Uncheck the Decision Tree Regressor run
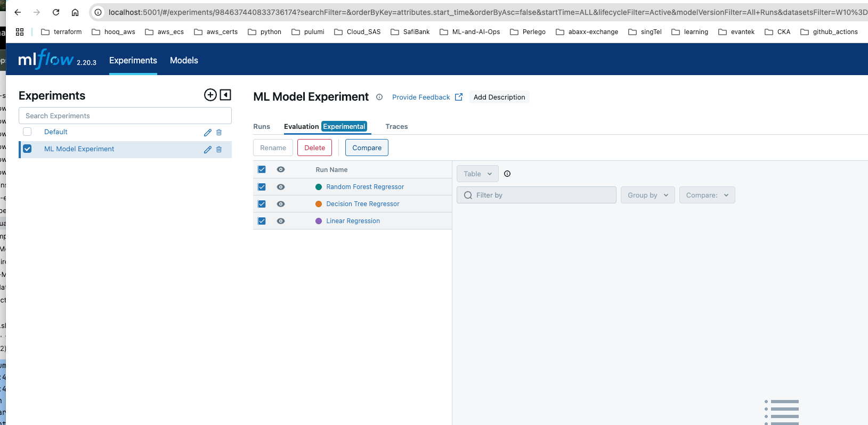 coord(262,204)
